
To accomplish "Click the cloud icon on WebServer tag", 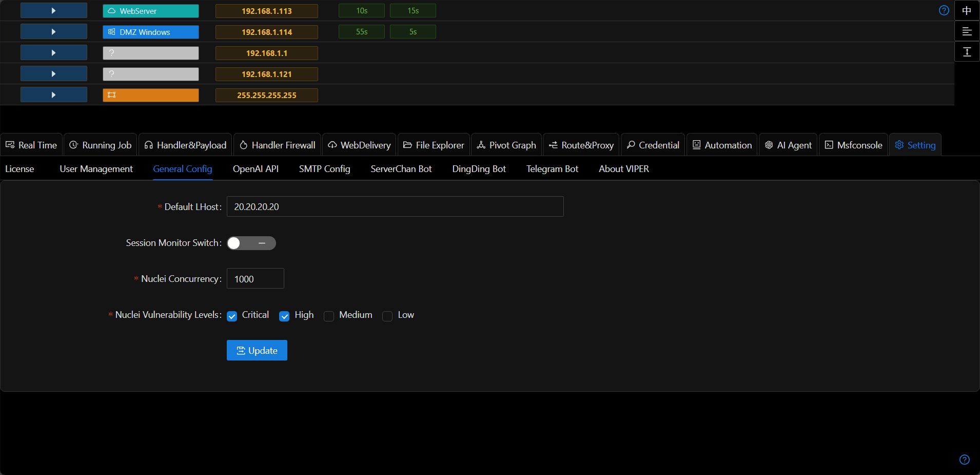I will [111, 11].
